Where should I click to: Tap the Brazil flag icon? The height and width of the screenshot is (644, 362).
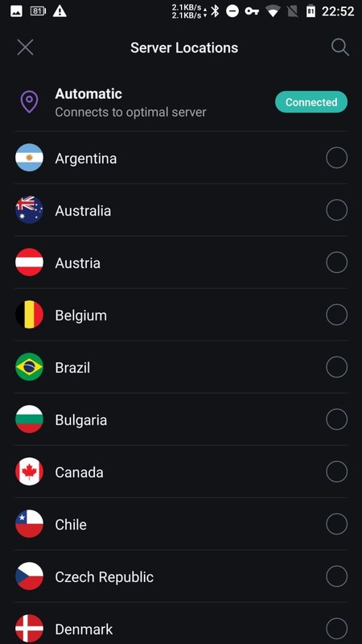tap(30, 367)
